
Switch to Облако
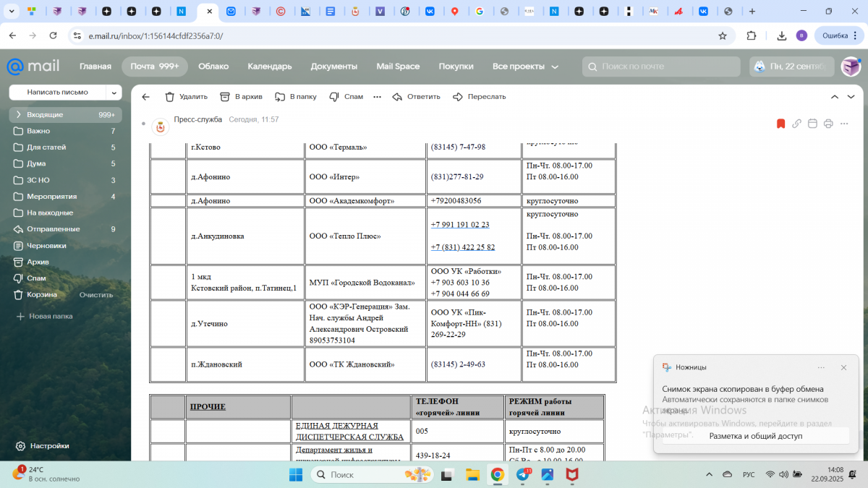point(213,67)
